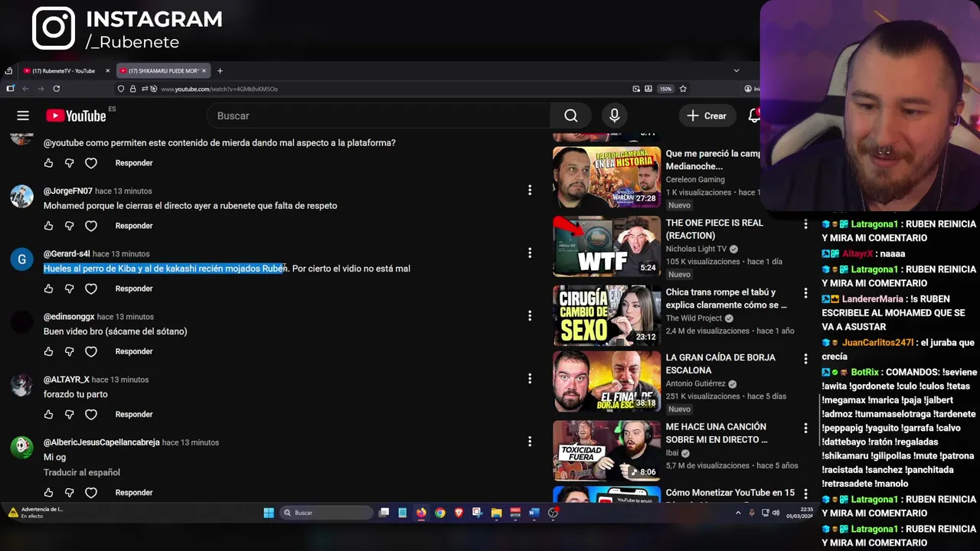Open the Crear button
This screenshot has width=980, height=551.
tap(706, 116)
